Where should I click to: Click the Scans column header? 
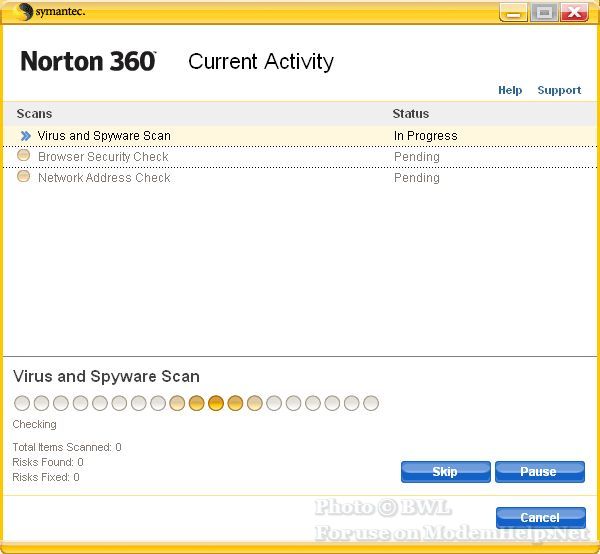(x=34, y=114)
